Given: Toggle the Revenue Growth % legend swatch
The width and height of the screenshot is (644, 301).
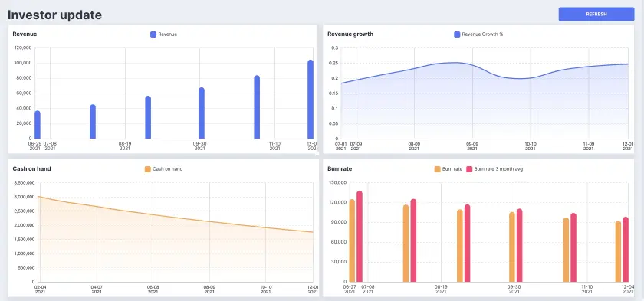Looking at the screenshot, I should click(x=457, y=34).
